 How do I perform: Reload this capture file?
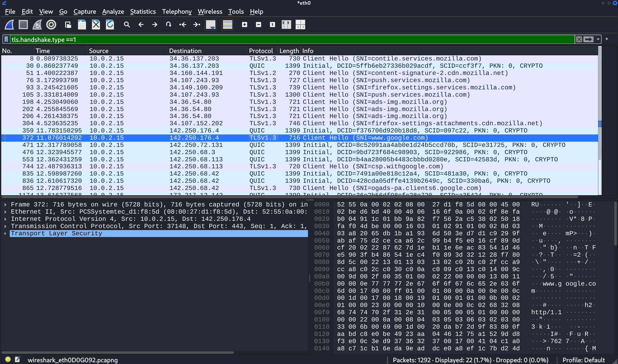[110, 25]
